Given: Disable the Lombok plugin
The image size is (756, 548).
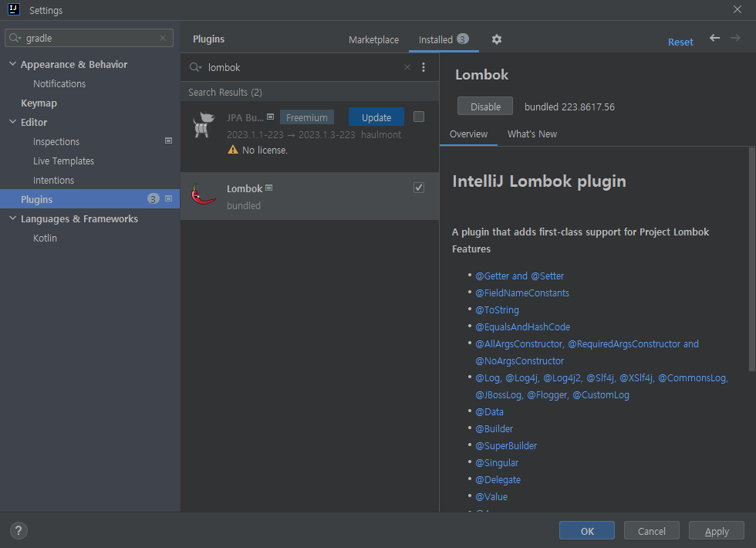Looking at the screenshot, I should pos(485,107).
